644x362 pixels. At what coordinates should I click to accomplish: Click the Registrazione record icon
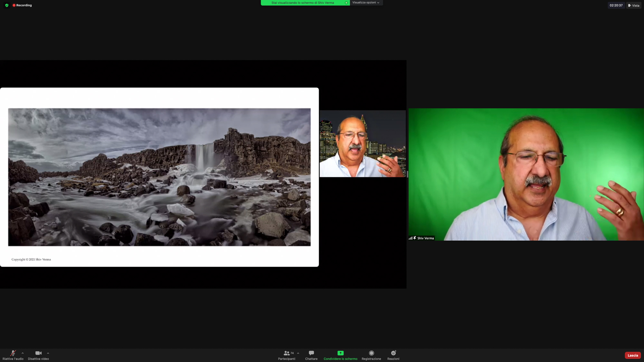(x=371, y=353)
